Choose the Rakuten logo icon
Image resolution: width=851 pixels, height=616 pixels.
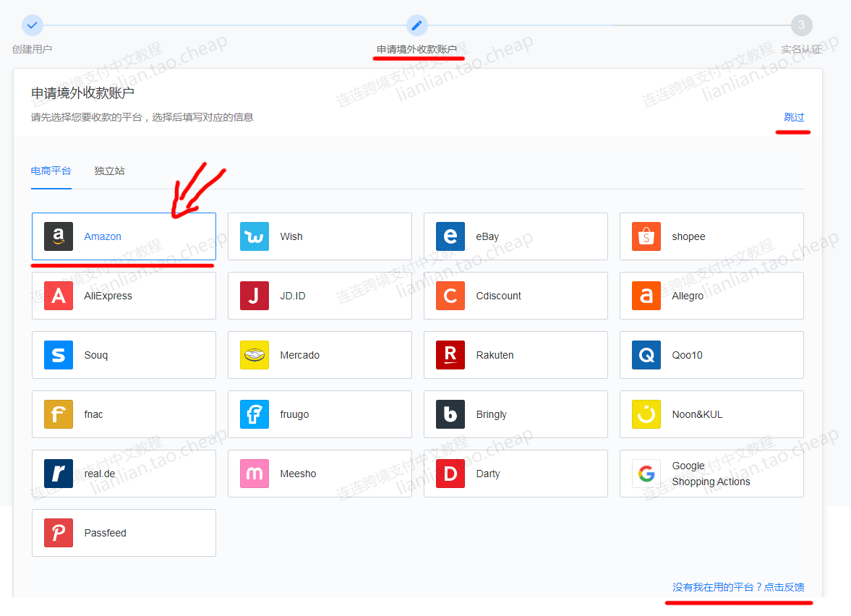pyautogui.click(x=450, y=355)
